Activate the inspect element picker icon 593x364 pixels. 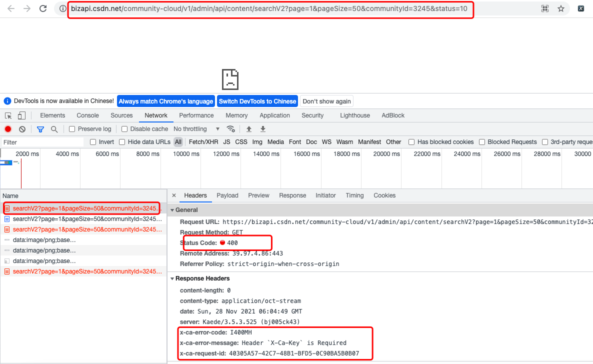(x=8, y=115)
